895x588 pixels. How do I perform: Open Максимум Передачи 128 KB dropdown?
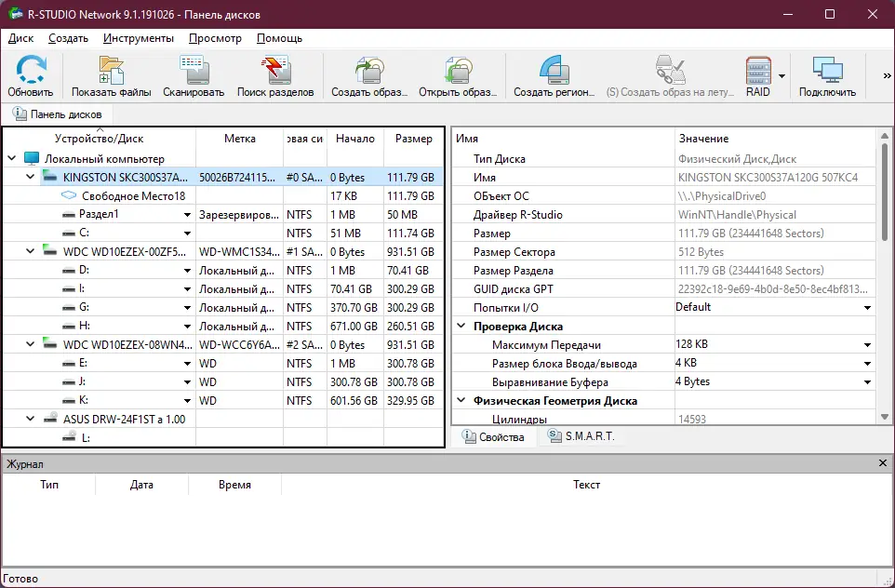(867, 345)
